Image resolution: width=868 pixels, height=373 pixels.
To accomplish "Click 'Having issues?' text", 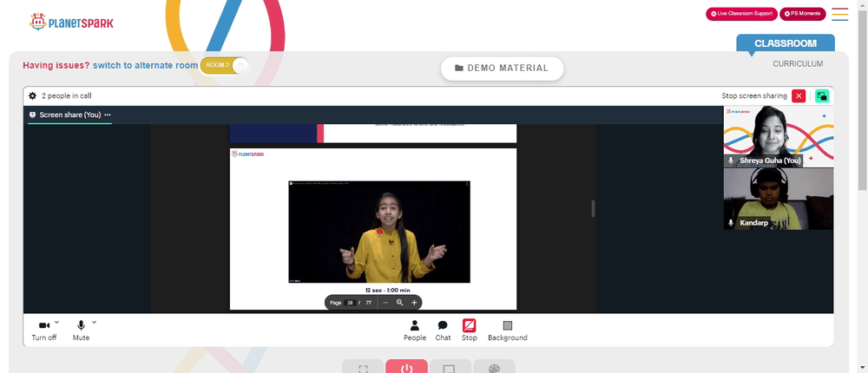I will point(56,65).
